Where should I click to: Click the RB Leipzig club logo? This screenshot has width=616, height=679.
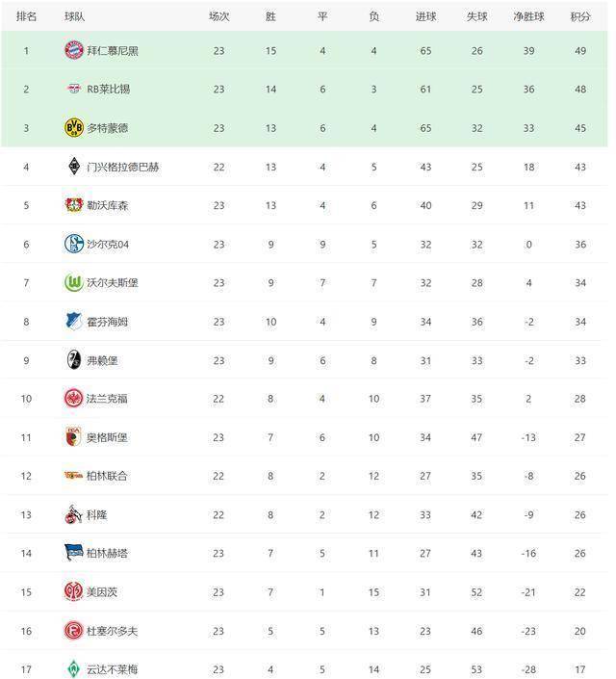[x=74, y=89]
